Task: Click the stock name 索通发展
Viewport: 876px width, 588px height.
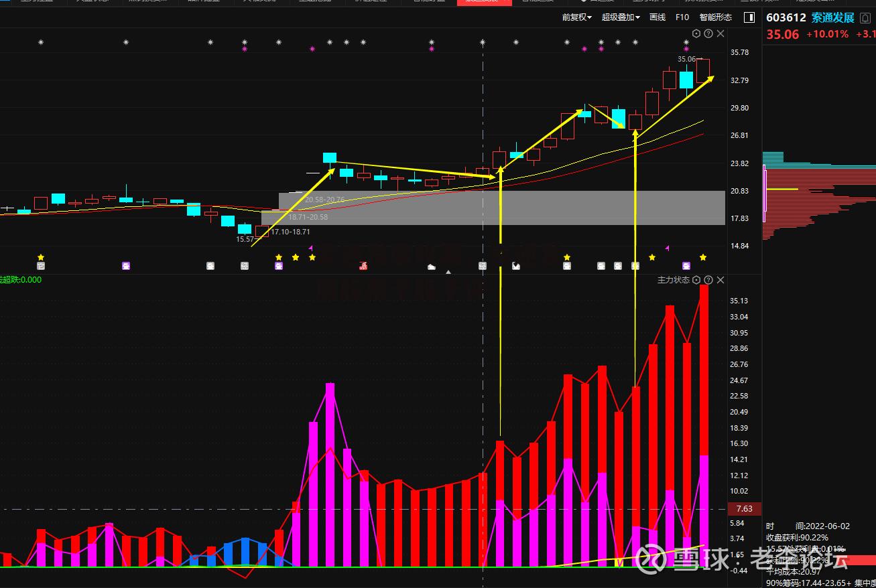Action: tap(833, 18)
